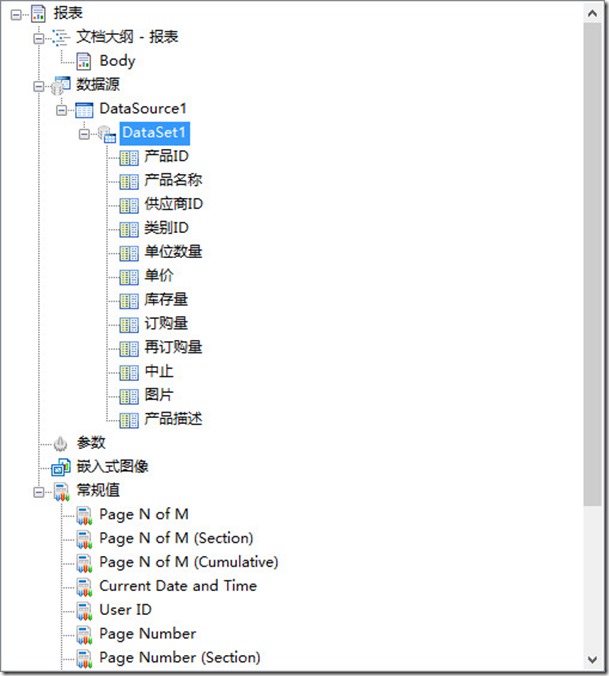Select the Body item
This screenshot has height=676, width=609.
point(117,61)
